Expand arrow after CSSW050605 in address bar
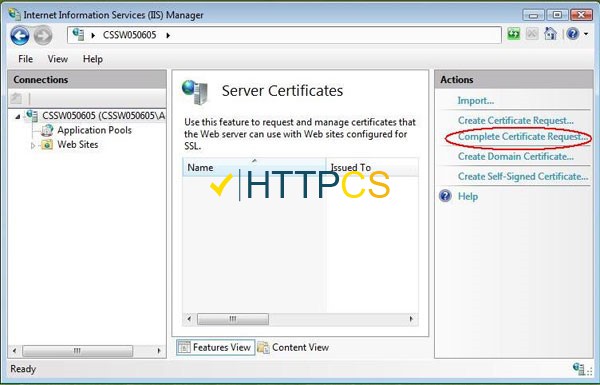This screenshot has width=600, height=385. point(168,35)
